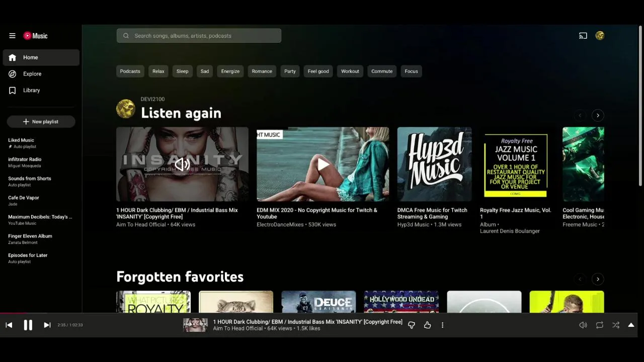
Task: Skip to previous track
Action: pos(9,325)
